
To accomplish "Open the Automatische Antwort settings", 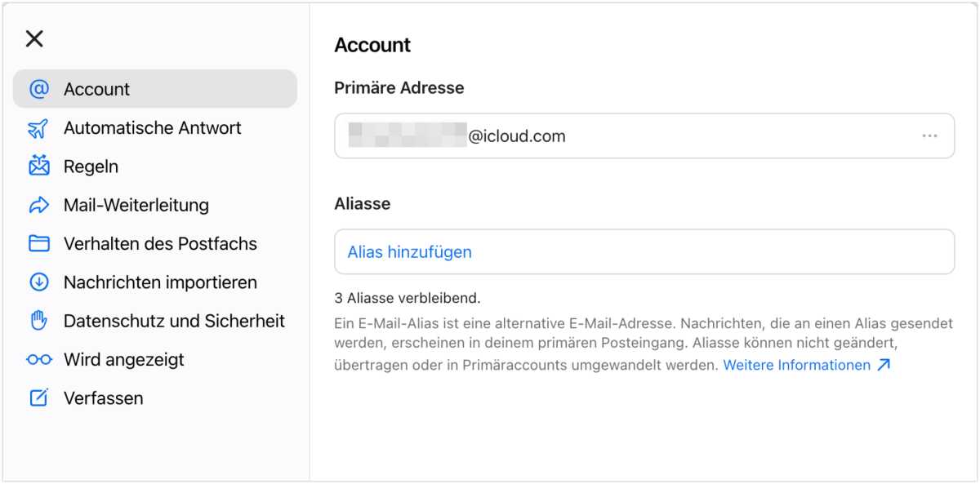I will pyautogui.click(x=153, y=128).
